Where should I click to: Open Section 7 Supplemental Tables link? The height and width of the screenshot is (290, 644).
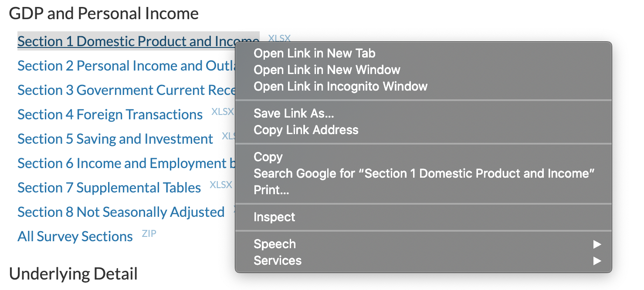109,188
